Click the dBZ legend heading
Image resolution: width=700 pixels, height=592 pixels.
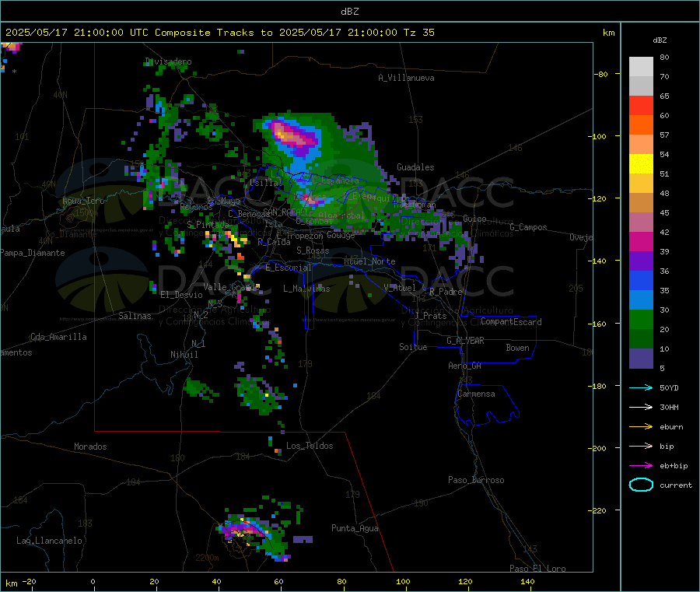660,40
